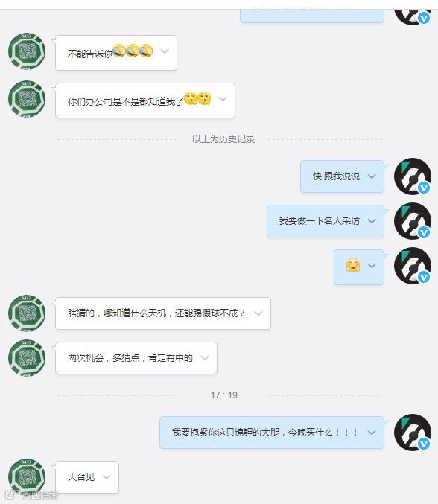Image resolution: width=438 pixels, height=504 pixels.
Task: Open chevron on '今晚买什么！！！' bubble
Action: point(372,433)
